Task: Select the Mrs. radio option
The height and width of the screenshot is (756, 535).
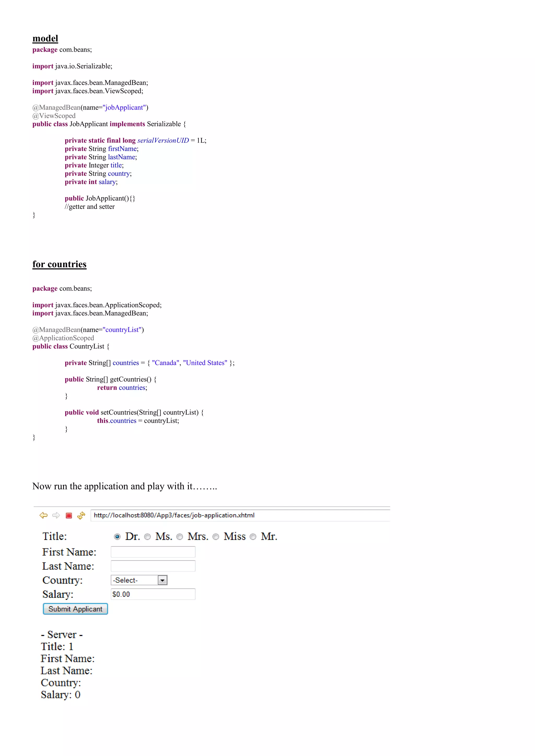Action: point(179,537)
